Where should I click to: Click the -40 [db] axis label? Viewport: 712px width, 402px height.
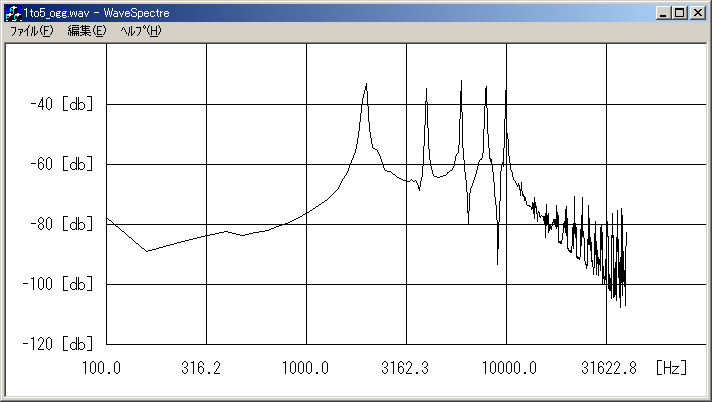click(61, 104)
